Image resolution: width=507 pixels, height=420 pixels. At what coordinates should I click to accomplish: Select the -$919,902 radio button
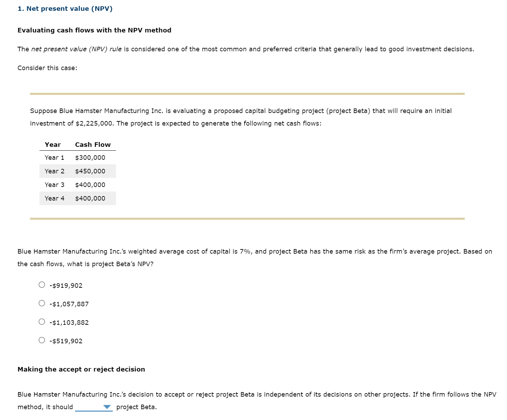tap(42, 285)
